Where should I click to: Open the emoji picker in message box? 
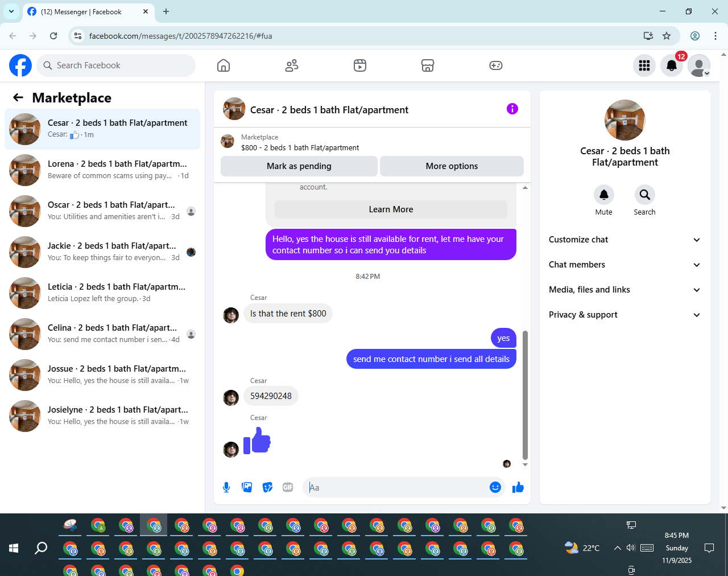coord(495,487)
